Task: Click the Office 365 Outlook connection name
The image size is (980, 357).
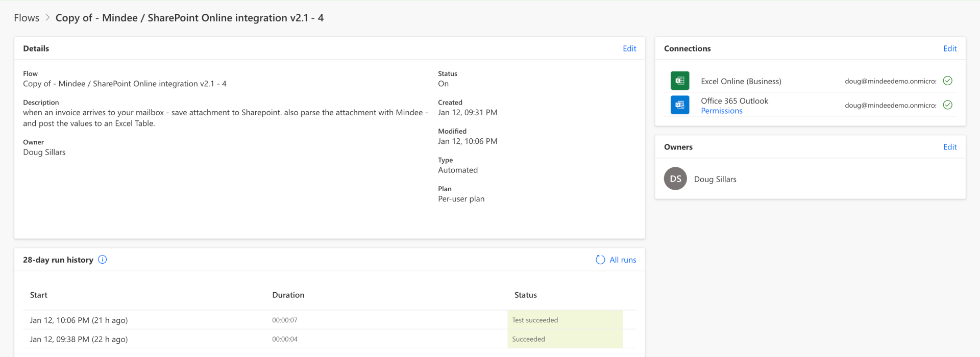Action: click(x=734, y=101)
